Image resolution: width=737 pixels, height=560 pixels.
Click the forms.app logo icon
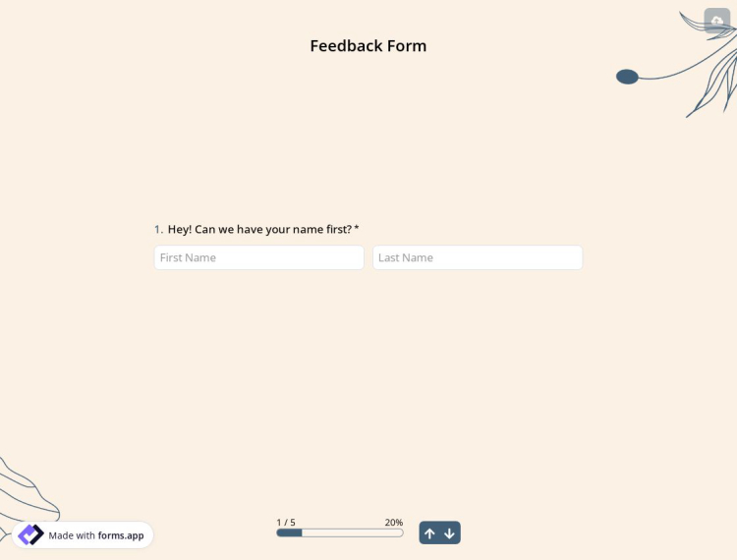coord(30,534)
